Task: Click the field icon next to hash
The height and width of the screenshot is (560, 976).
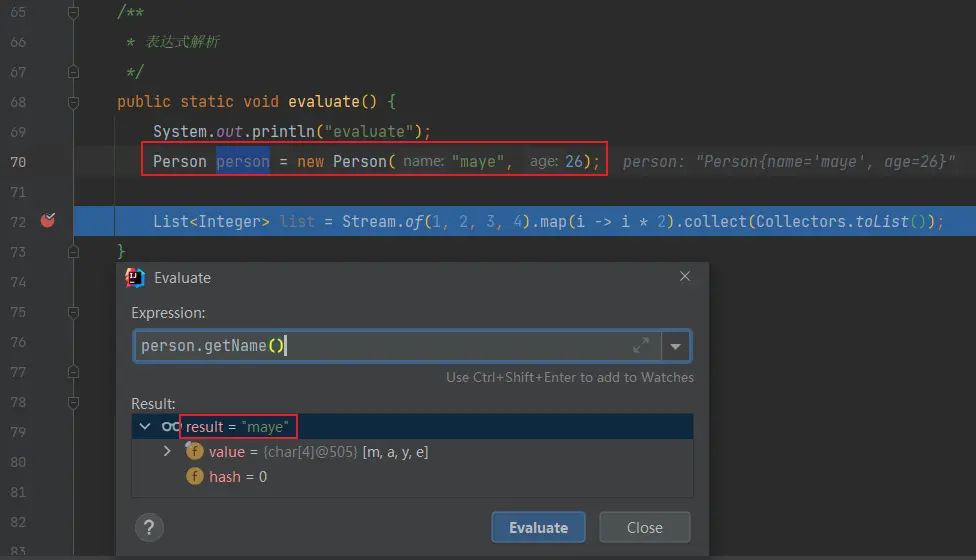Action: [x=194, y=477]
